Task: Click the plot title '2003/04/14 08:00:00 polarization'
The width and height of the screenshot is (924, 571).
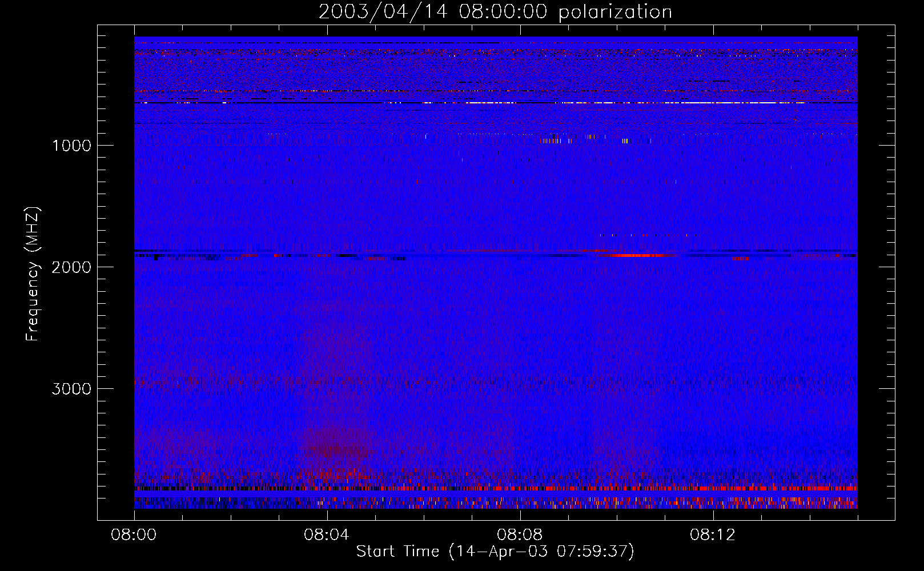Action: pos(495,11)
